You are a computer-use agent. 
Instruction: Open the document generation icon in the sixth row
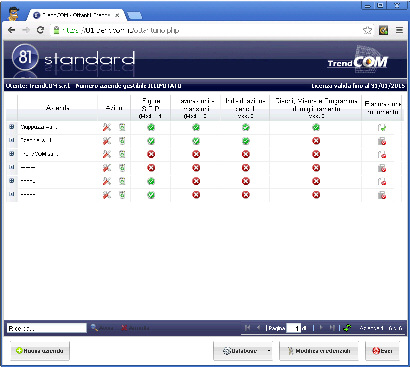tap(382, 195)
